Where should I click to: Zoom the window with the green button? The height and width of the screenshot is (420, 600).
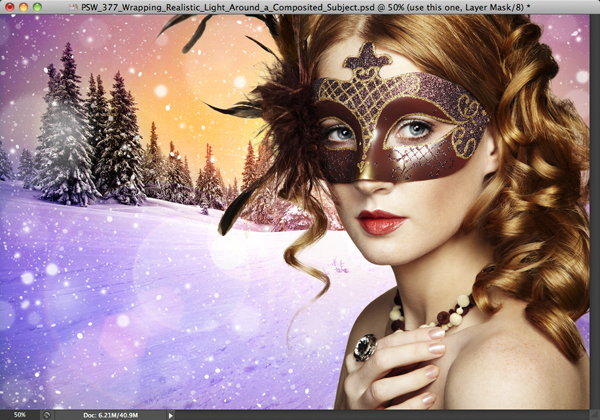[38, 7]
